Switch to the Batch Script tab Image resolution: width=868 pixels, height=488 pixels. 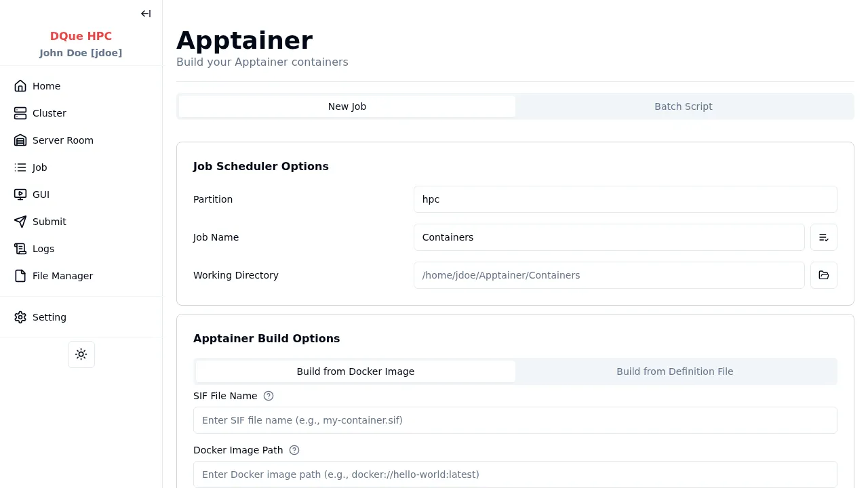(x=683, y=106)
